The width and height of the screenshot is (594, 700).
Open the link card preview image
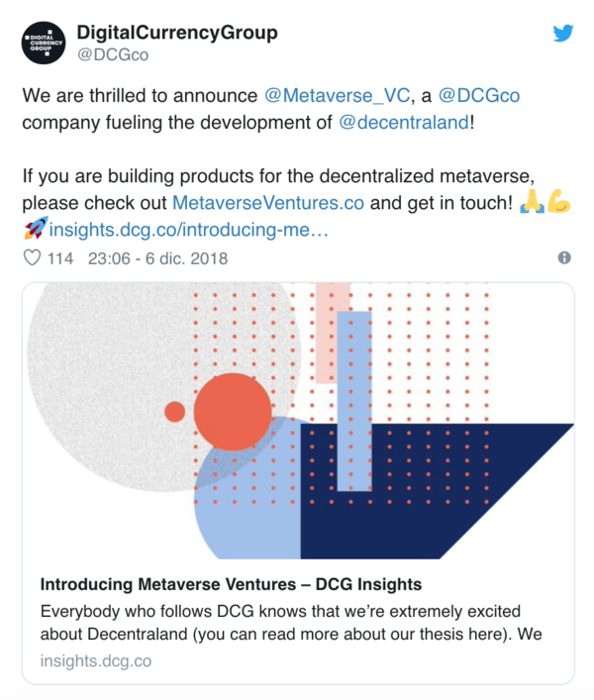point(298,421)
